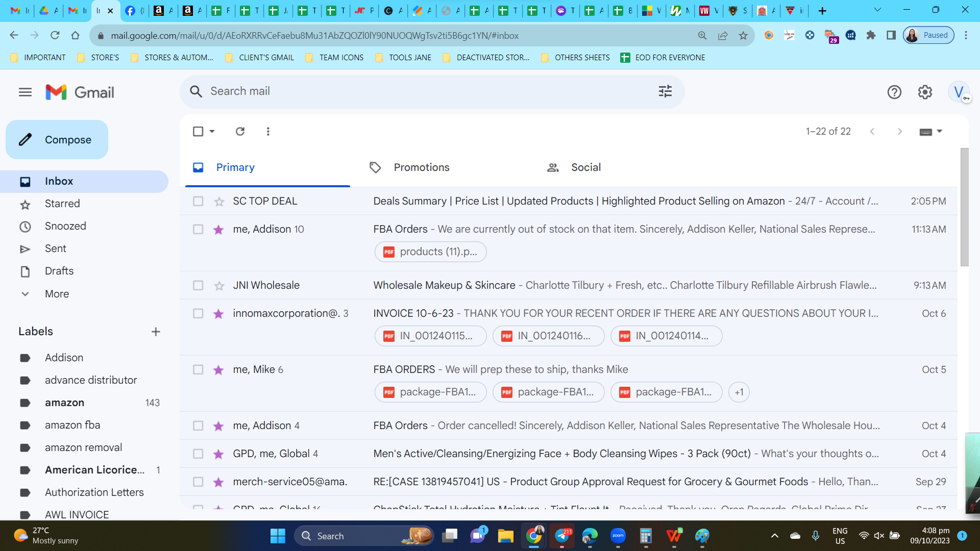Open the IN_001240116 PDF attachment

[548, 336]
